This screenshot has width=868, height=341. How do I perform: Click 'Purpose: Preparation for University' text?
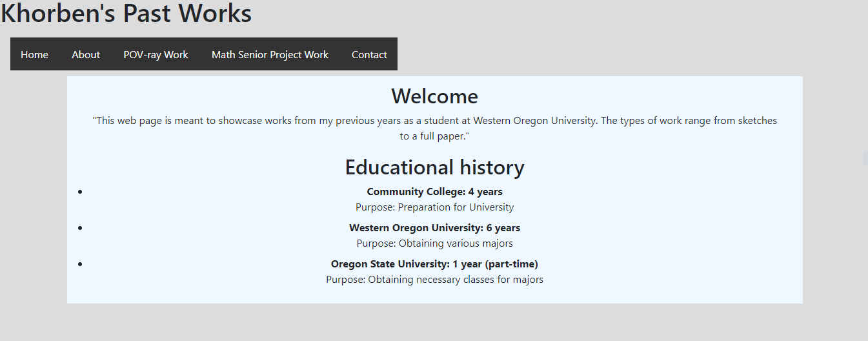434,207
